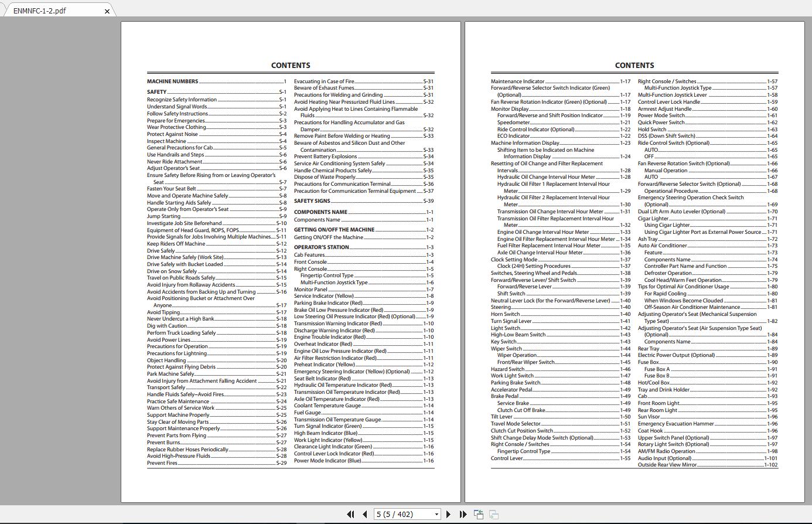812x524 pixels.
Task: Click the SAFETY SIGNS heading
Action: (364, 201)
